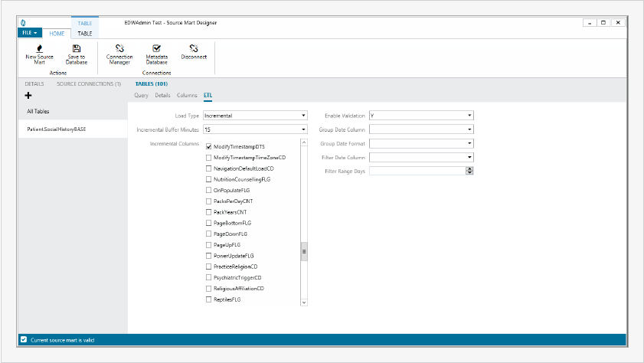The width and height of the screenshot is (644, 363).
Task: Click the Disconnect icon
Action: point(194,48)
